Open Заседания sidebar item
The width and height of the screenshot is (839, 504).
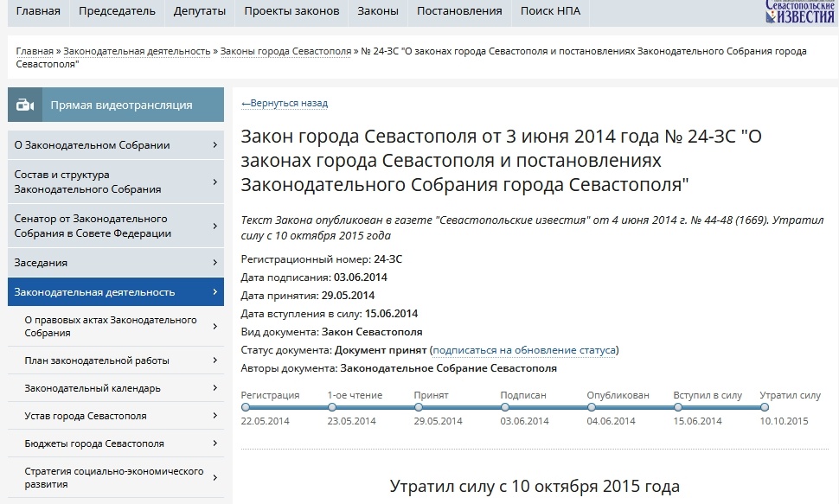pos(116,263)
